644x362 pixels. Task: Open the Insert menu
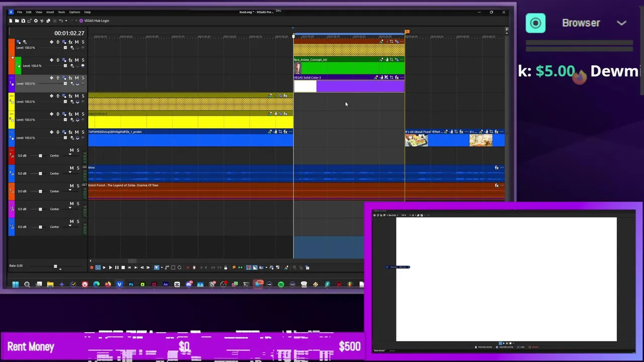click(50, 12)
